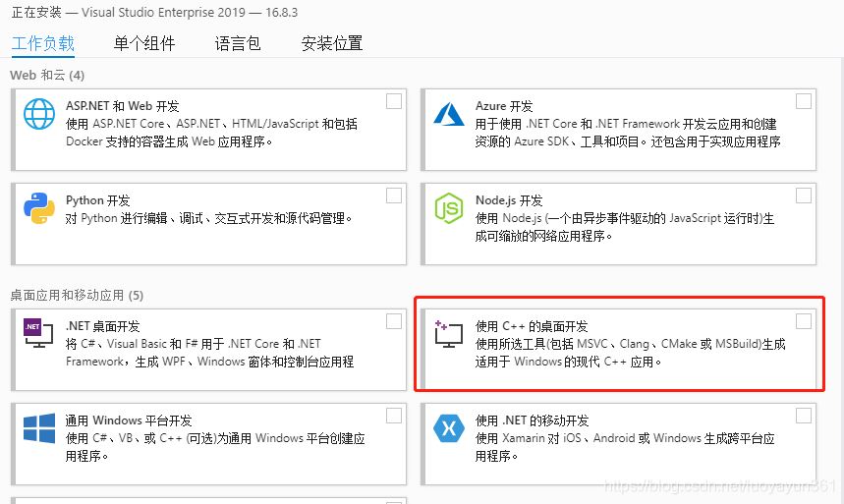
Task: Click the Web 和云 (4) section header
Action: click(x=47, y=76)
